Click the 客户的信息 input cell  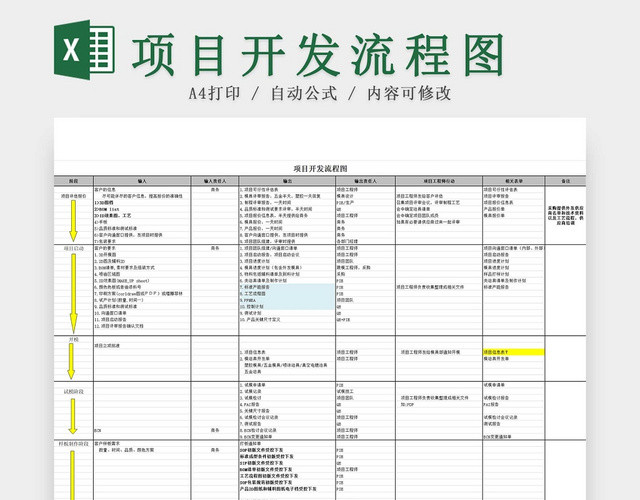point(105,190)
